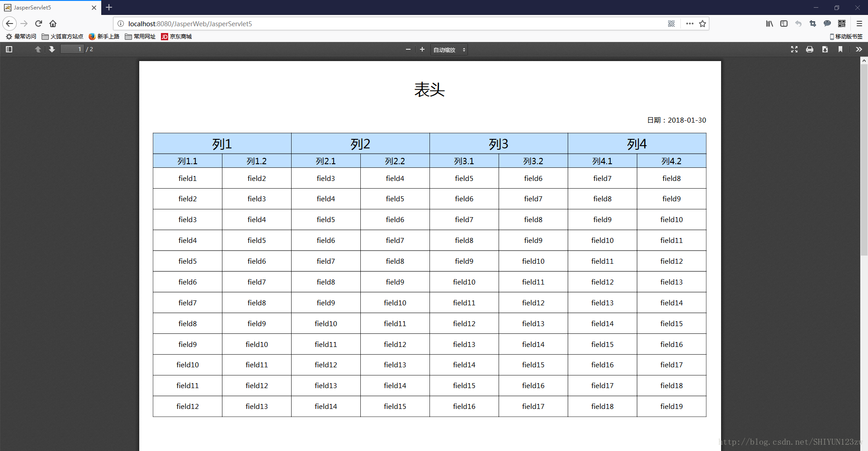
Task: Click the 列3 header cell
Action: point(499,144)
